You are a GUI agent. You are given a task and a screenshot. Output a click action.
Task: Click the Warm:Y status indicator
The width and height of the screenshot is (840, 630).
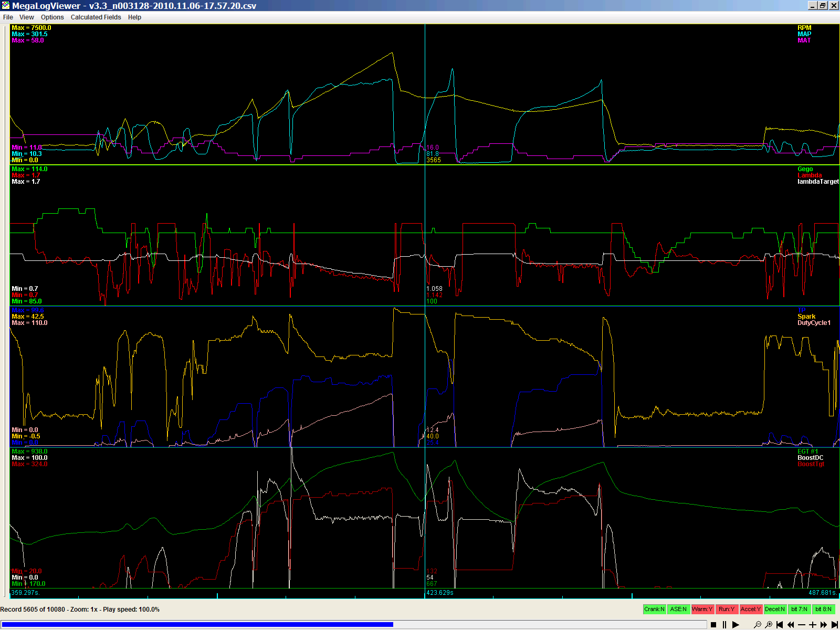(702, 609)
